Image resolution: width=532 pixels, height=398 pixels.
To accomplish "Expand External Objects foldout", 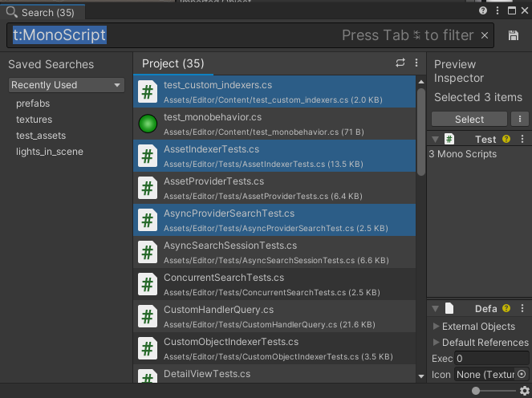I will tap(437, 327).
